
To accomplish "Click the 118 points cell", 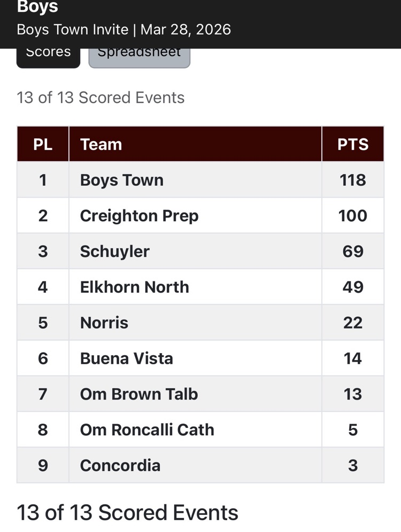I will click(x=353, y=180).
